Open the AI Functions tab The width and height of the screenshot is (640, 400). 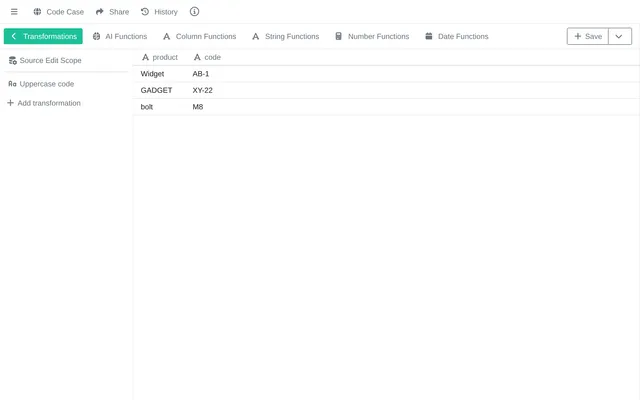click(120, 36)
